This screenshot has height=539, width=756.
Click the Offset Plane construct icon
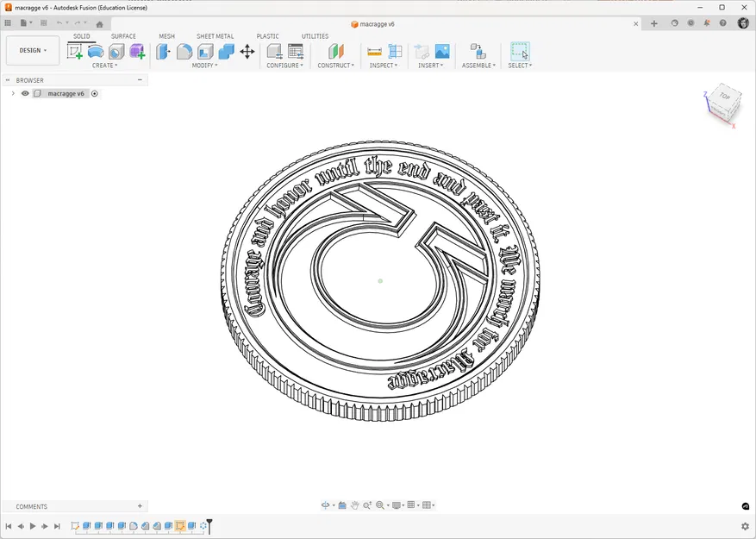tap(336, 51)
